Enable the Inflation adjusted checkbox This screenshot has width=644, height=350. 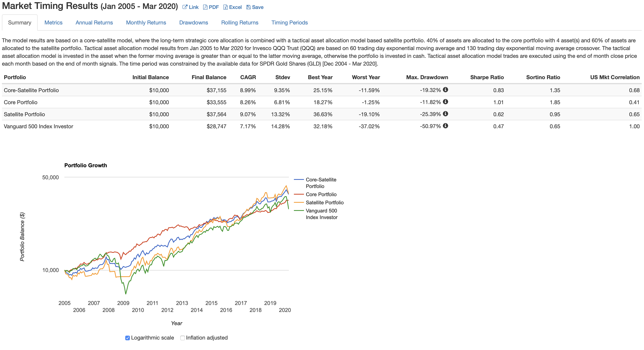pos(182,338)
